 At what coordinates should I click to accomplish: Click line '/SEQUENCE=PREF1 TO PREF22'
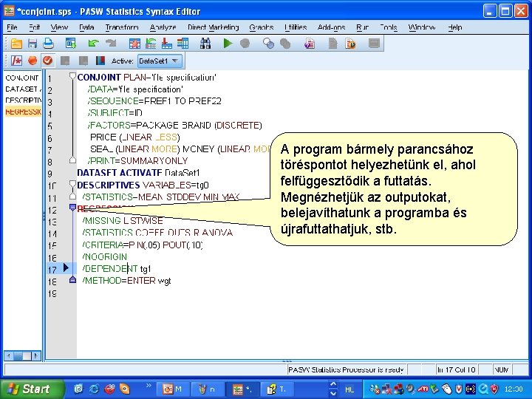(154, 101)
